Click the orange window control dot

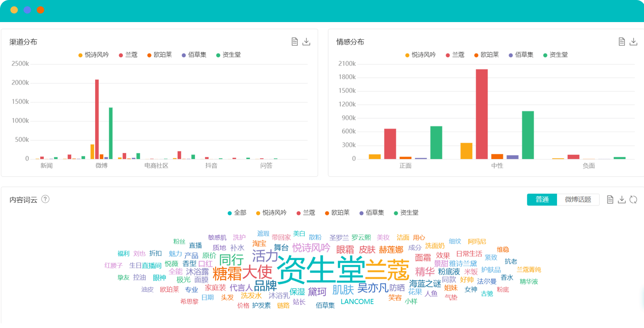pyautogui.click(x=40, y=10)
